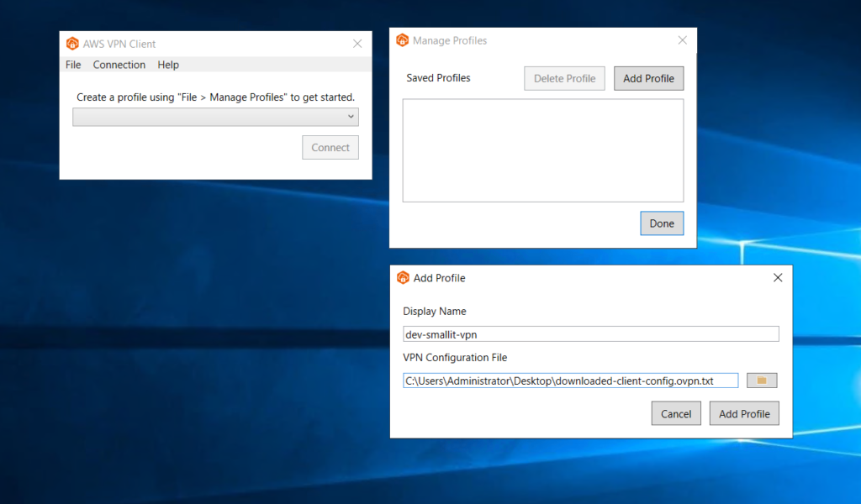The width and height of the screenshot is (861, 504).
Task: Click Done to finish managing profiles
Action: pos(662,223)
